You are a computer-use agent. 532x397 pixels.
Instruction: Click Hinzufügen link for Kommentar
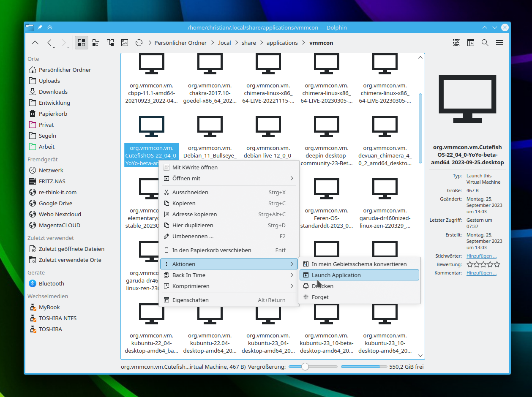click(x=481, y=273)
